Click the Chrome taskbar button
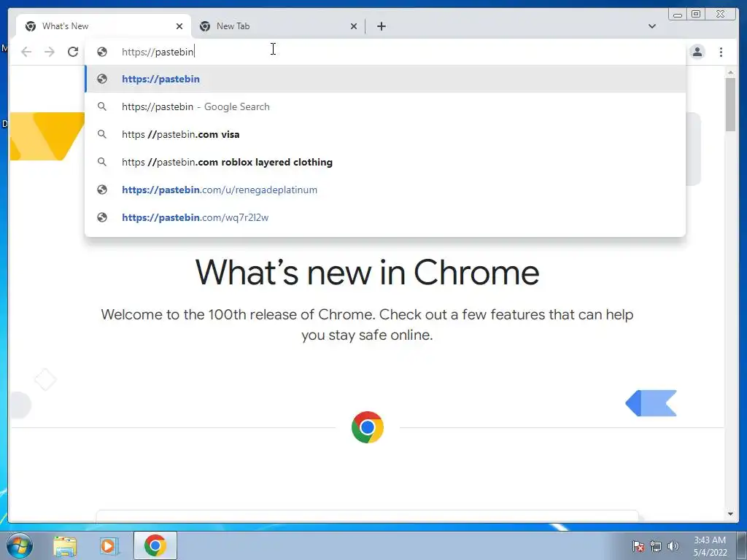 tap(155, 545)
